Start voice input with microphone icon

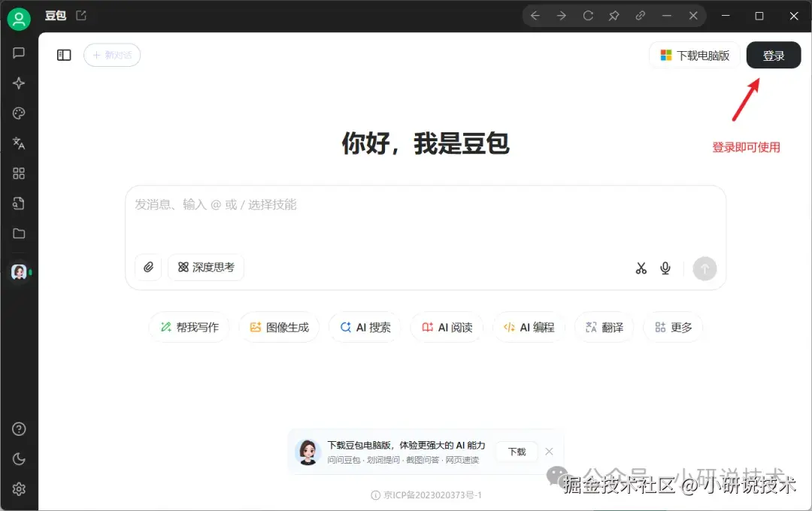tap(665, 268)
